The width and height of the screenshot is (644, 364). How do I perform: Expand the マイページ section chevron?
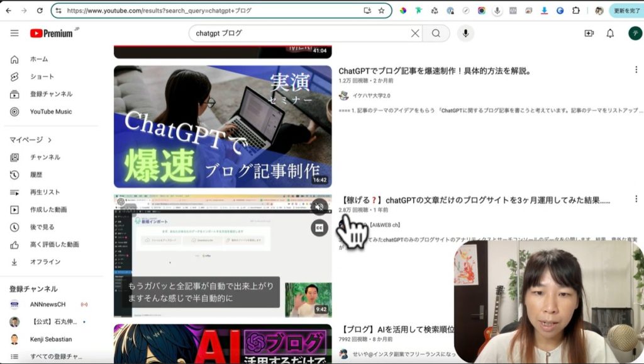[x=50, y=140]
